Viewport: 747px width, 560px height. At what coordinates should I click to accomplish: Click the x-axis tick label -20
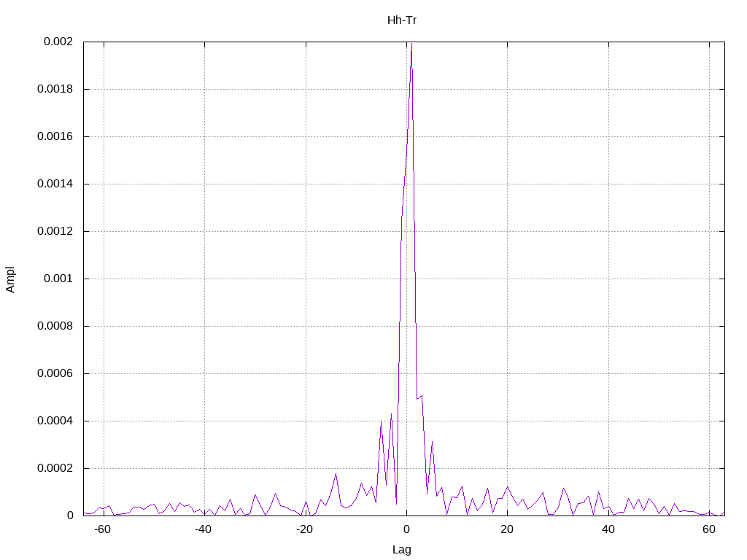[304, 529]
